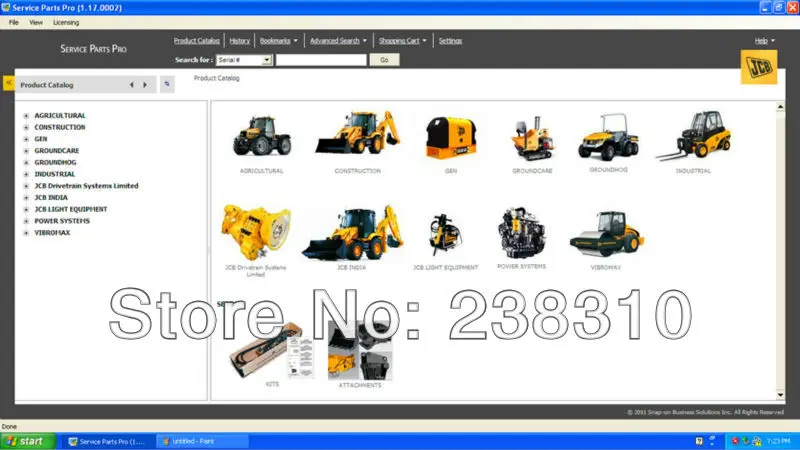800x450 pixels.
Task: Click scrollbar up arrow in catalog pane
Action: [780, 107]
